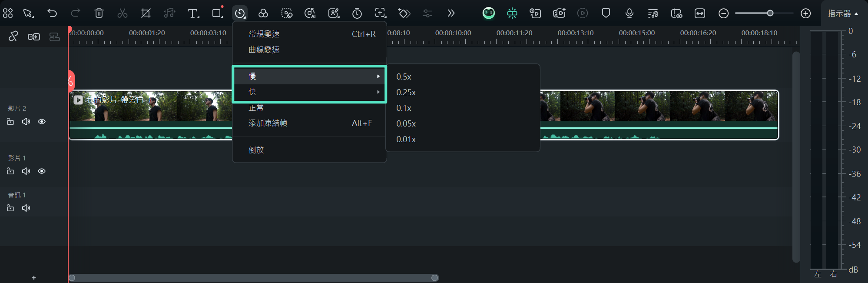Mute the 音訊 1 track
The image size is (868, 283).
[x=26, y=208]
